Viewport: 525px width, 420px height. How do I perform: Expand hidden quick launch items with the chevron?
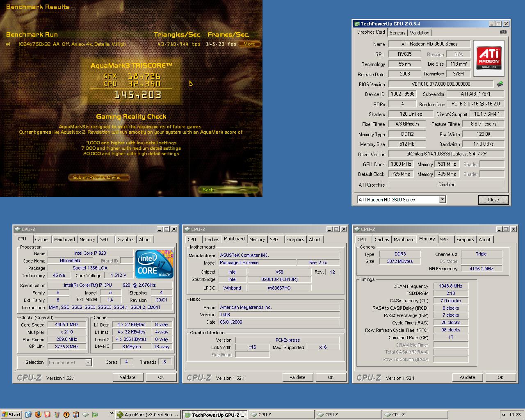tap(112, 414)
